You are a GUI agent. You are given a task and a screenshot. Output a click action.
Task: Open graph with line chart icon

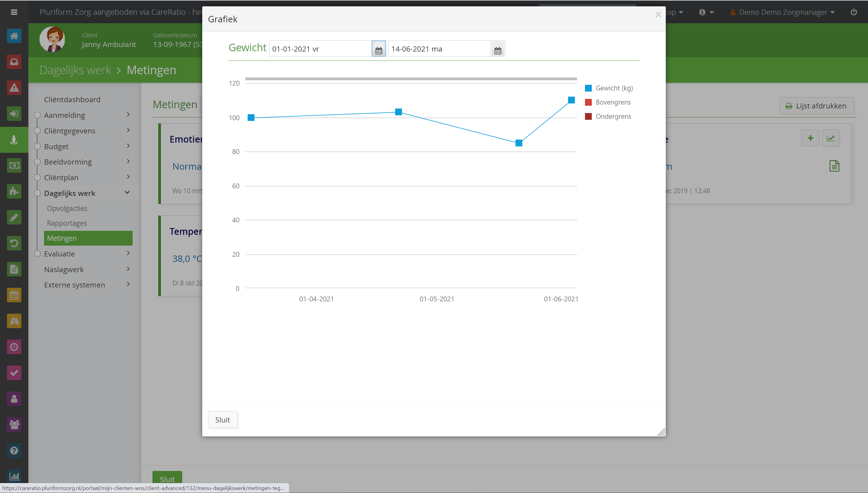831,138
